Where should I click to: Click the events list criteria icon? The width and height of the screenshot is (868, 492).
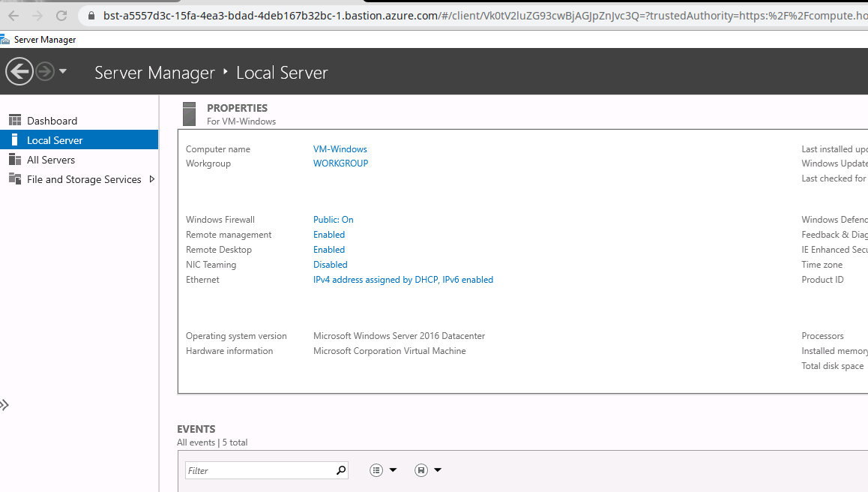(x=376, y=470)
